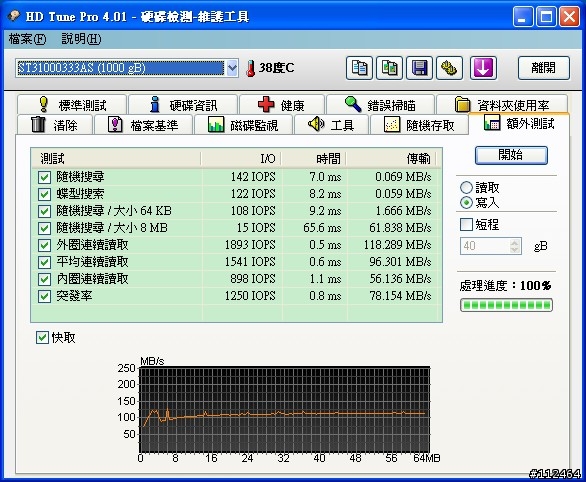Sort by 測試 column header

click(116, 158)
